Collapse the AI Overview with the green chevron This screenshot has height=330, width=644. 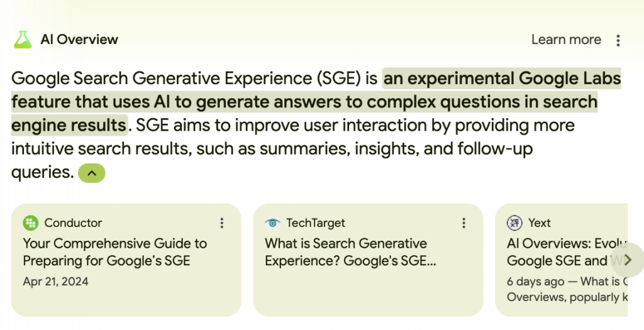pyautogui.click(x=92, y=173)
